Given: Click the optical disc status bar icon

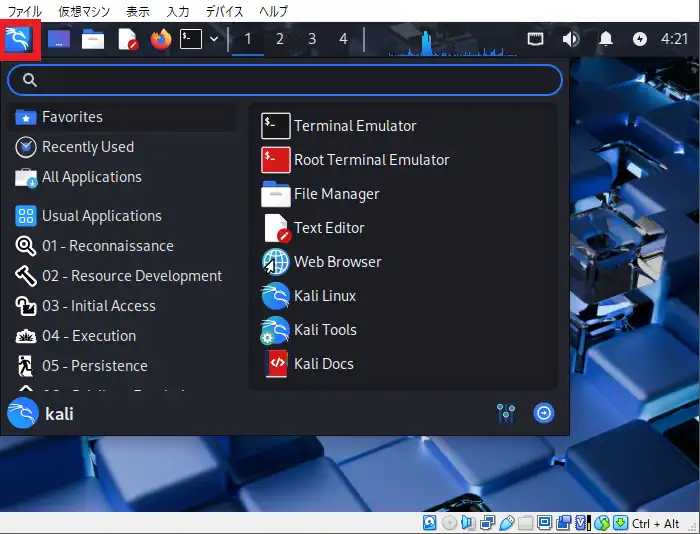Looking at the screenshot, I should pyautogui.click(x=449, y=523).
